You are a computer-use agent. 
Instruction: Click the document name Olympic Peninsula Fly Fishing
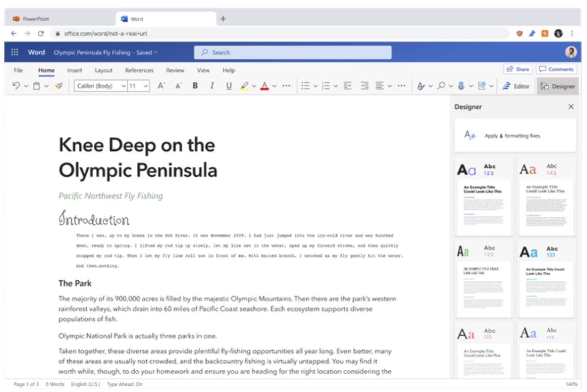[x=92, y=53]
